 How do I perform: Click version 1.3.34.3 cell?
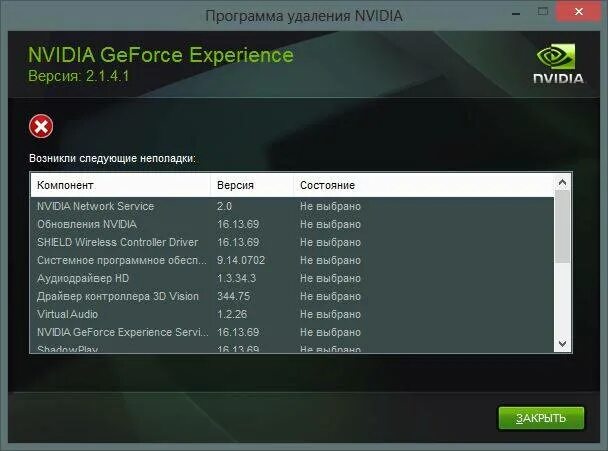click(x=236, y=278)
